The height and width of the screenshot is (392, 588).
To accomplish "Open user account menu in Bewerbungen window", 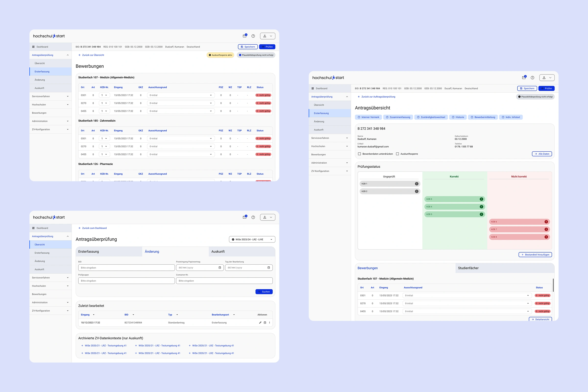I will coord(268,36).
